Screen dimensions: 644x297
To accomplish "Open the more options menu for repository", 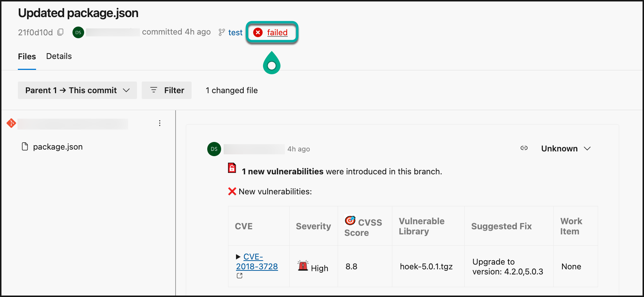I will [160, 123].
